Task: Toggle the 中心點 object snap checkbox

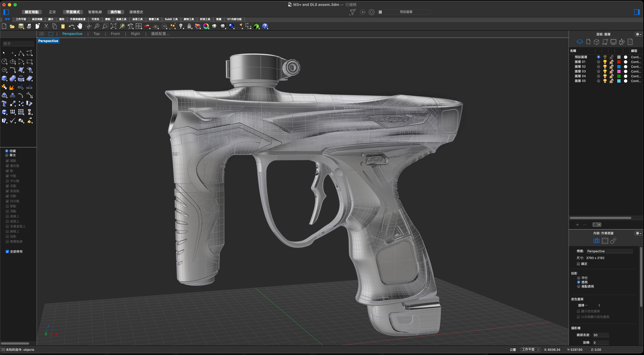Action: click(x=7, y=181)
